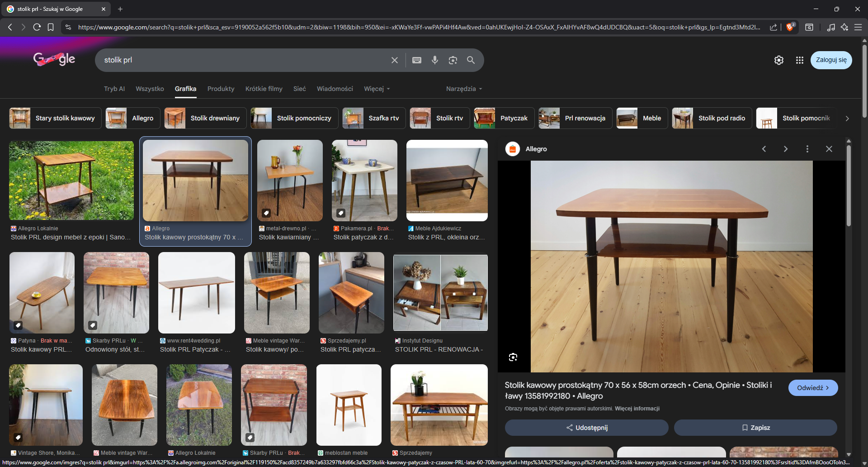The width and height of the screenshot is (868, 467).
Task: Switch to the Produkty tab
Action: click(221, 89)
